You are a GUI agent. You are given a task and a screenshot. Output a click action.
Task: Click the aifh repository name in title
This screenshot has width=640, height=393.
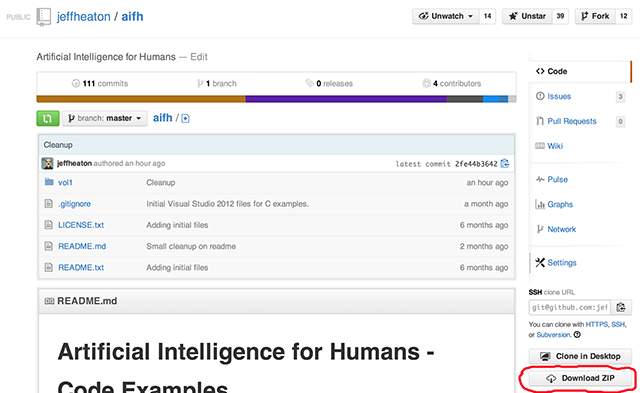[132, 17]
